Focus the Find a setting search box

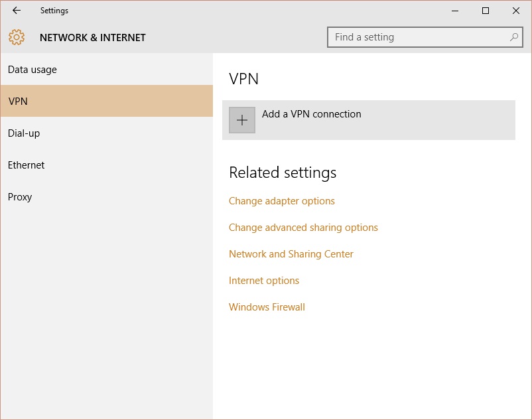(425, 37)
